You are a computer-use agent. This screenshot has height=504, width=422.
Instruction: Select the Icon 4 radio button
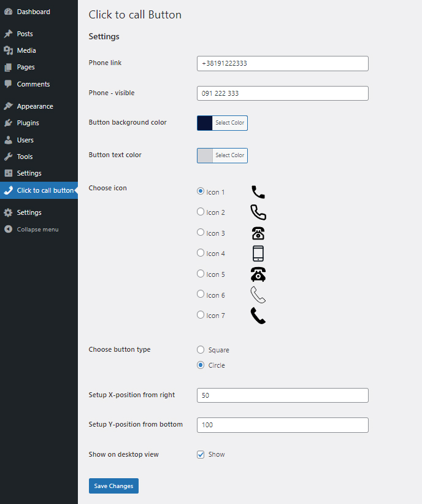[x=201, y=253]
